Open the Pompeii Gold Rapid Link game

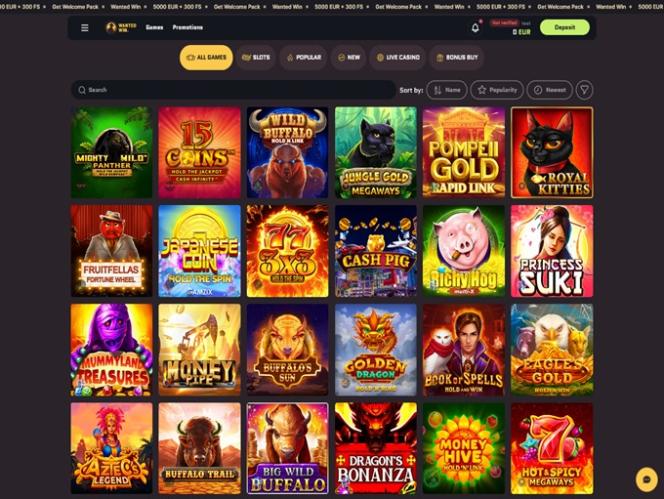pos(464,152)
